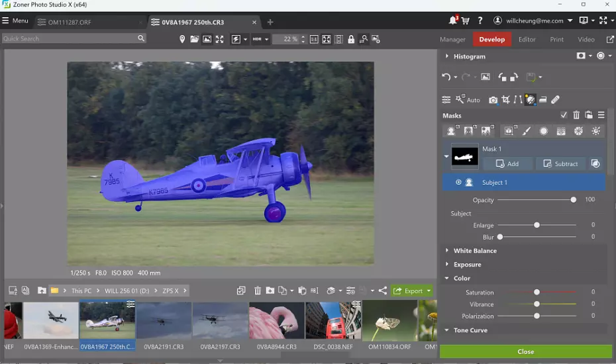Delete masks with trash icon
Viewport: 616px width, 364px height.
pos(576,115)
